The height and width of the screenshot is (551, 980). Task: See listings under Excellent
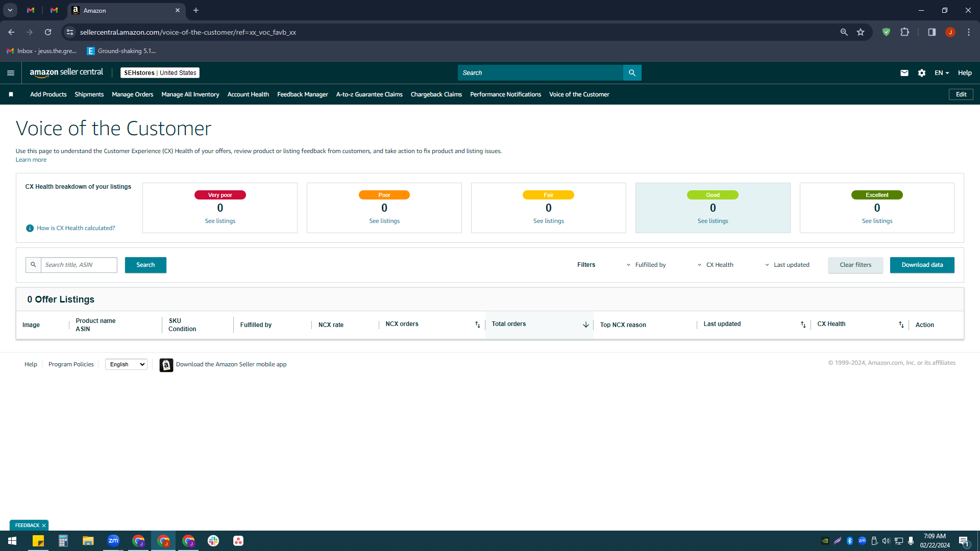tap(877, 221)
